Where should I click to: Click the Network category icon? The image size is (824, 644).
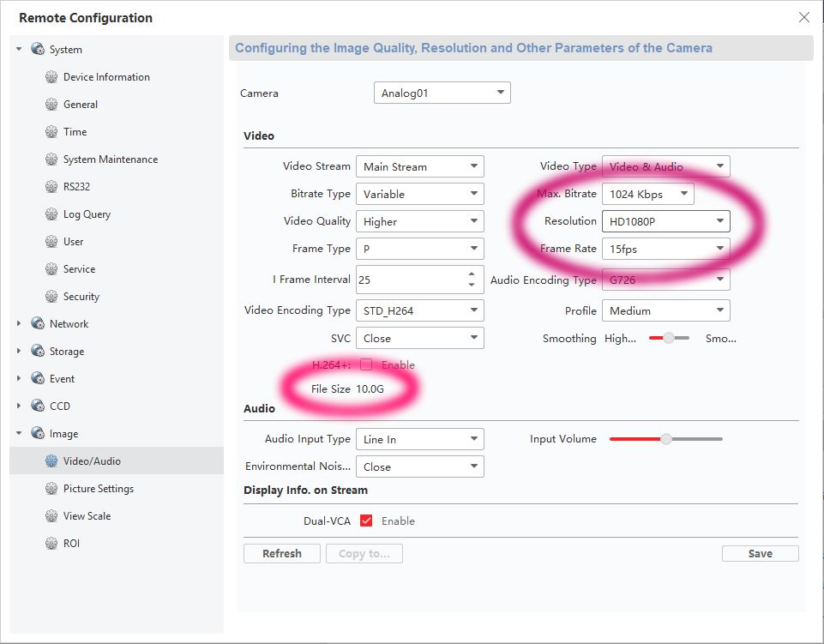[38, 324]
